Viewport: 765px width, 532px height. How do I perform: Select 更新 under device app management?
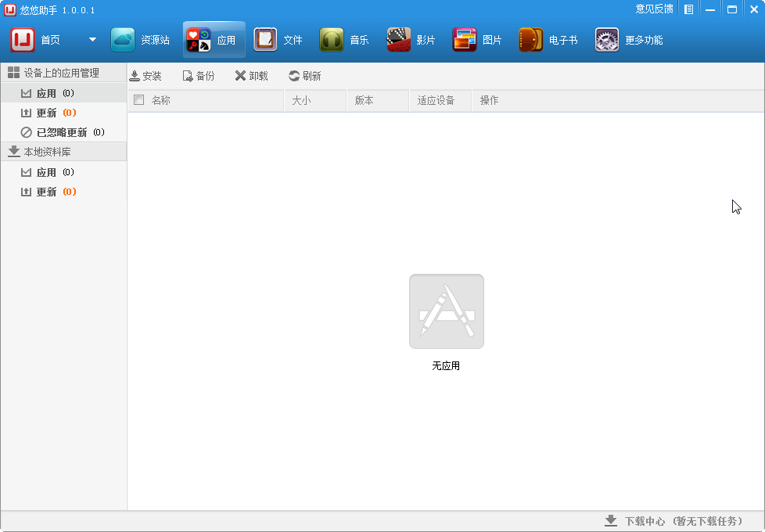click(47, 113)
